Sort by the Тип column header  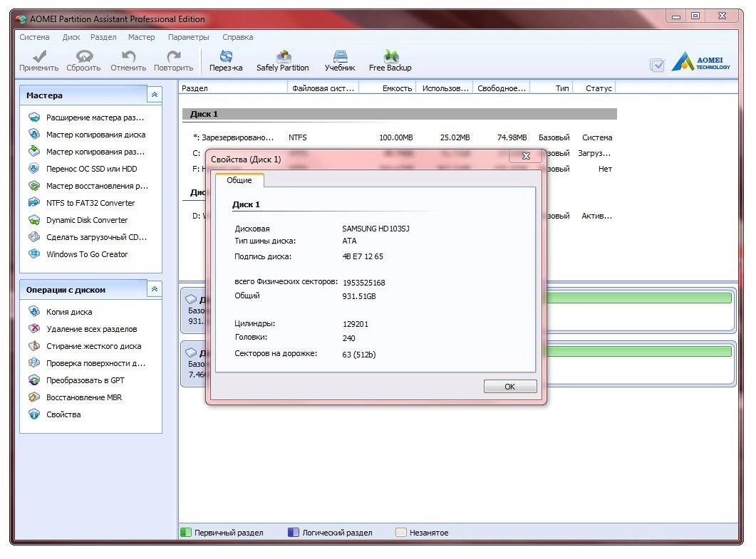click(x=552, y=88)
